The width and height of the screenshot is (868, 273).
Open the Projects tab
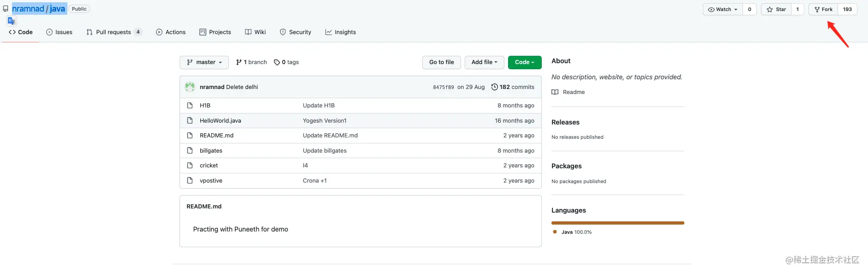[x=215, y=32]
